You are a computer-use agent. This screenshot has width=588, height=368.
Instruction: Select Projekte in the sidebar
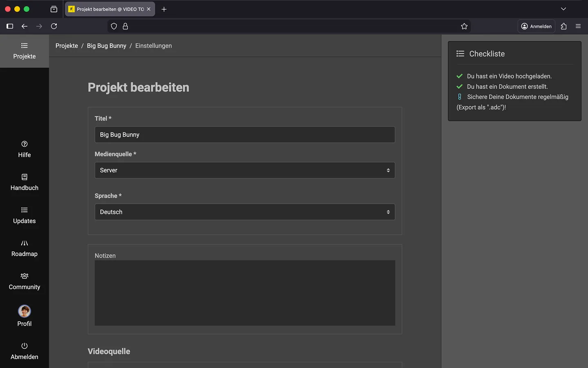[x=24, y=51]
